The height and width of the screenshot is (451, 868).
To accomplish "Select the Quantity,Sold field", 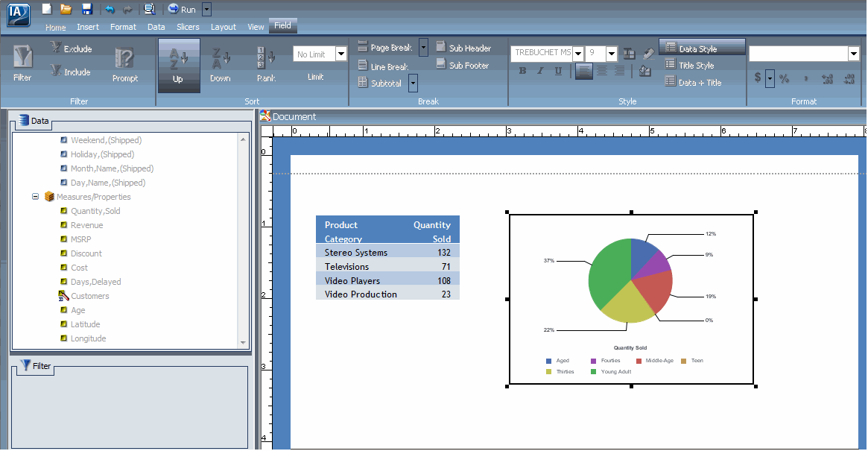I will coord(95,211).
